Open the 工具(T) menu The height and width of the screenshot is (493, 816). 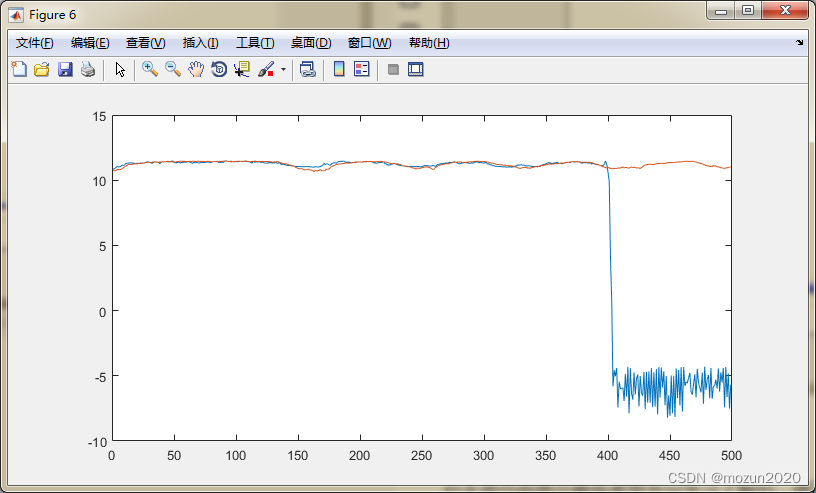pyautogui.click(x=255, y=43)
